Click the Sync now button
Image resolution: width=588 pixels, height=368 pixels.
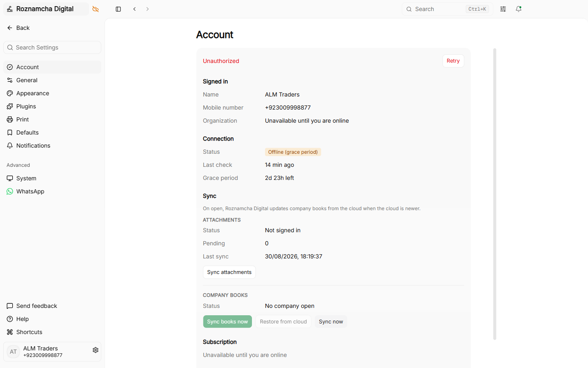331,322
